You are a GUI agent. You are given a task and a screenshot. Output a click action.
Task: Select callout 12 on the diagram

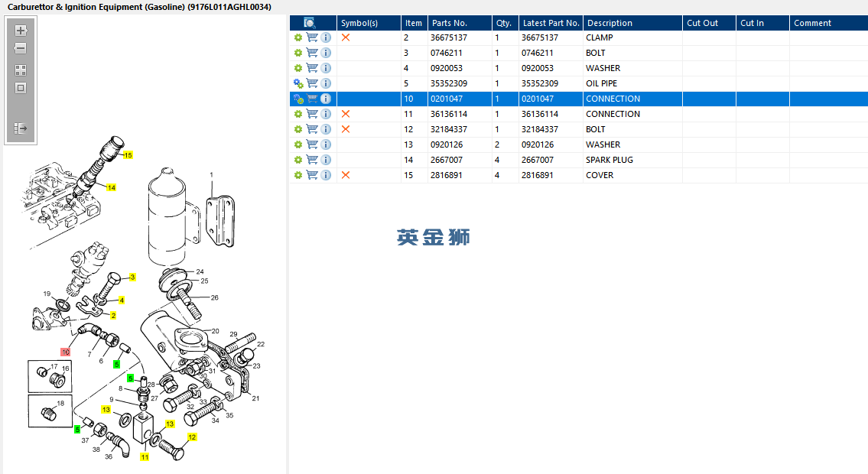click(192, 437)
